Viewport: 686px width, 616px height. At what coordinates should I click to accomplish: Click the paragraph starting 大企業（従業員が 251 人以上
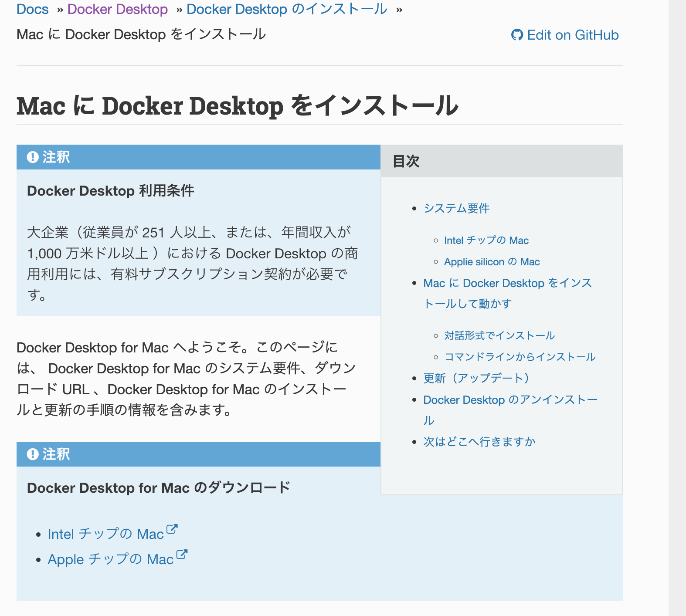tap(193, 264)
